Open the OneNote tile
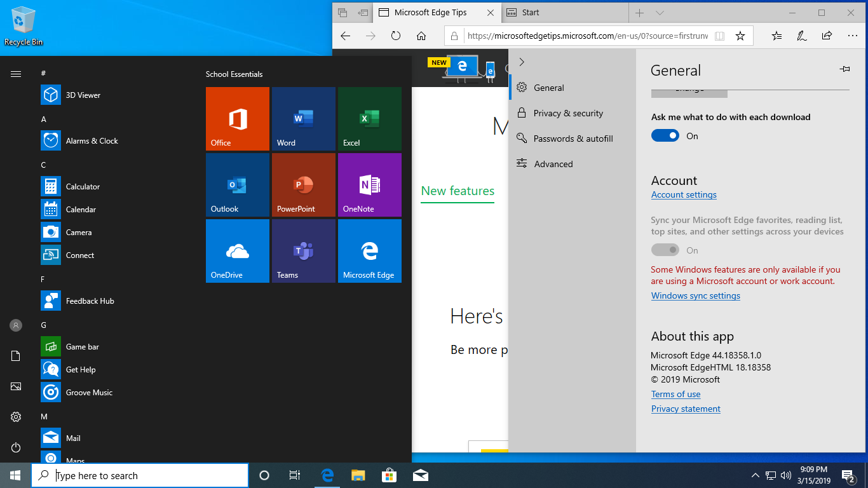 [370, 185]
